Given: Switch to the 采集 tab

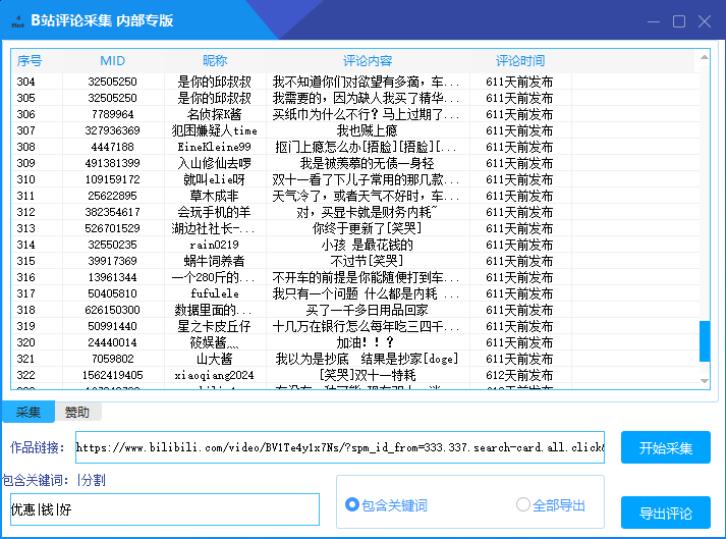Looking at the screenshot, I should click(x=28, y=412).
